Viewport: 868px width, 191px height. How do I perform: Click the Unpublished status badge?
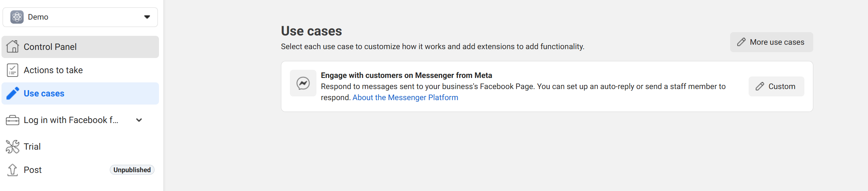click(x=132, y=170)
